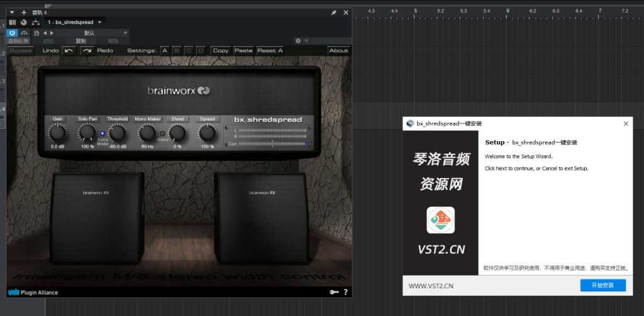Screen dimensions: 644x316
Task: Click the WWW.VST2.CN text in installer footer
Action: [431, 286]
